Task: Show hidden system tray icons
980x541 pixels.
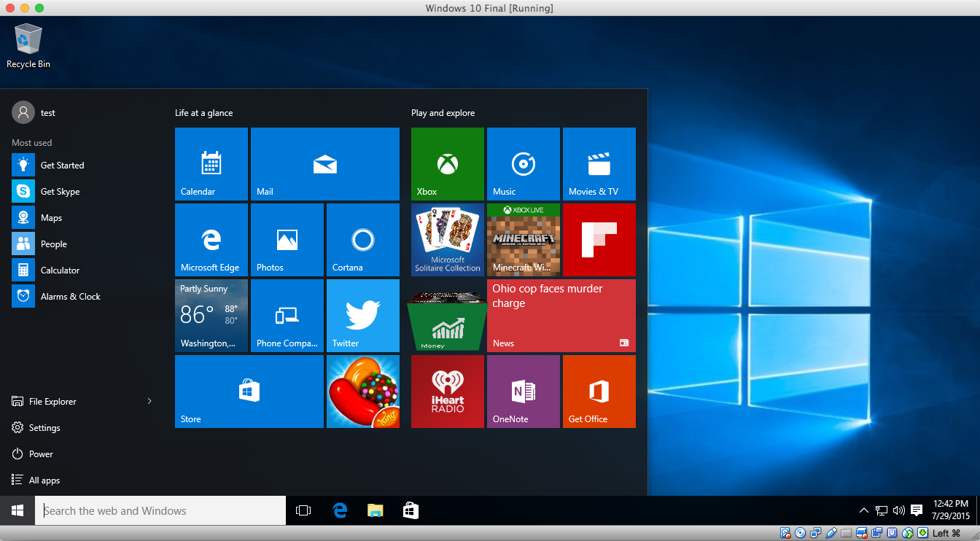Action: [864, 511]
